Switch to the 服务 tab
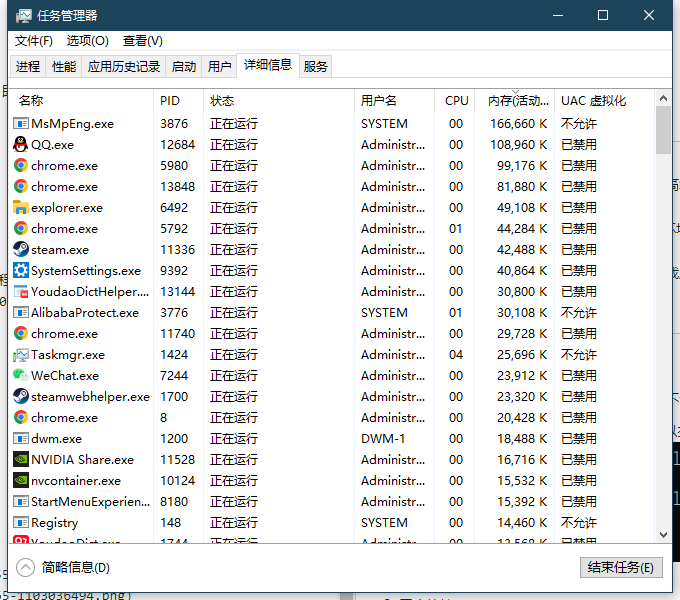 315,66
